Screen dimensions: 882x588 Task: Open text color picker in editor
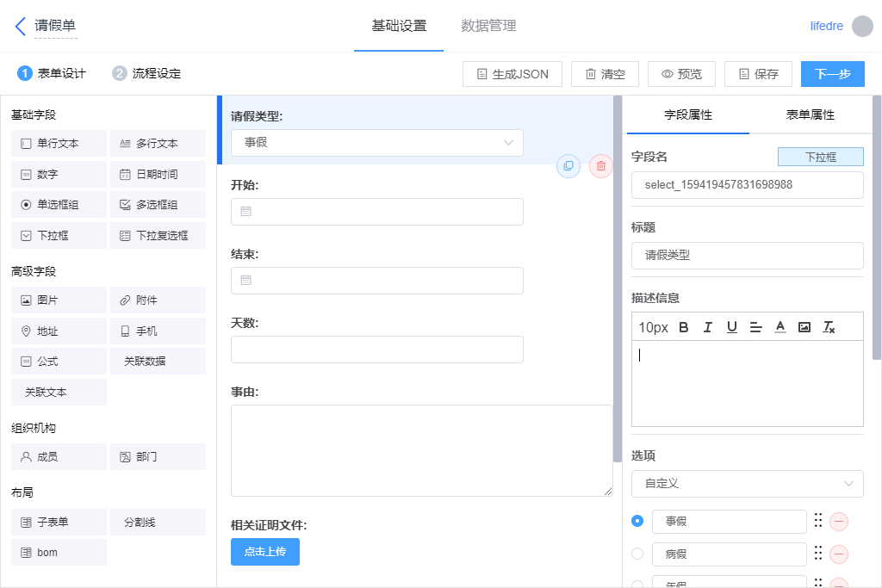coord(780,327)
